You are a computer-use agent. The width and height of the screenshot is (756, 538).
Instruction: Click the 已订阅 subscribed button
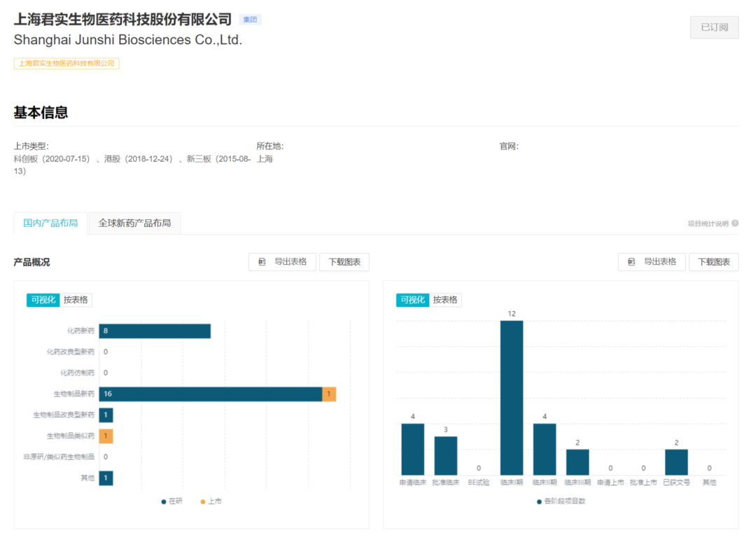point(714,27)
